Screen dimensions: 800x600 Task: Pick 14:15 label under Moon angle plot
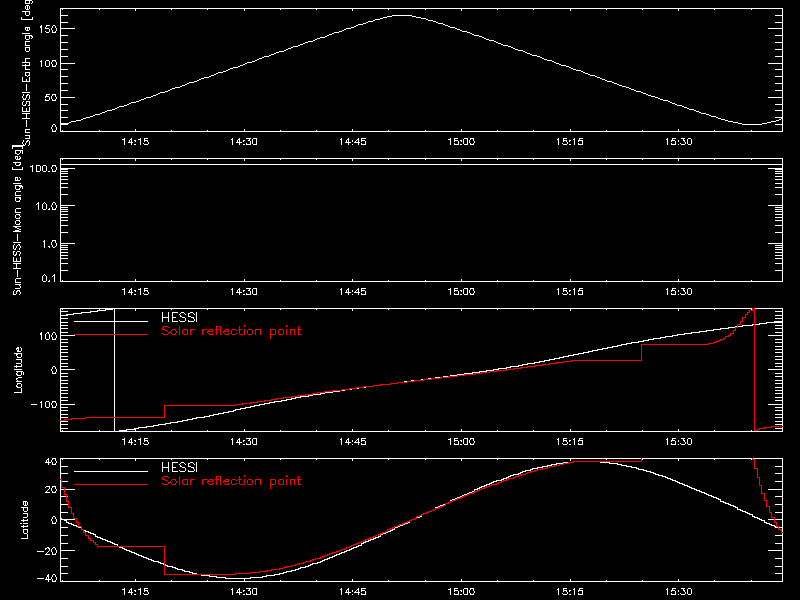click(135, 292)
